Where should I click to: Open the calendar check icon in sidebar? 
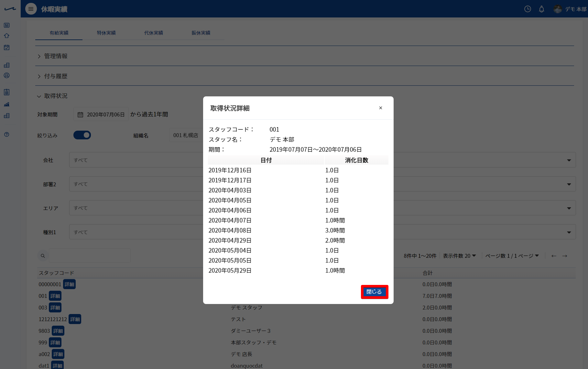(7, 48)
